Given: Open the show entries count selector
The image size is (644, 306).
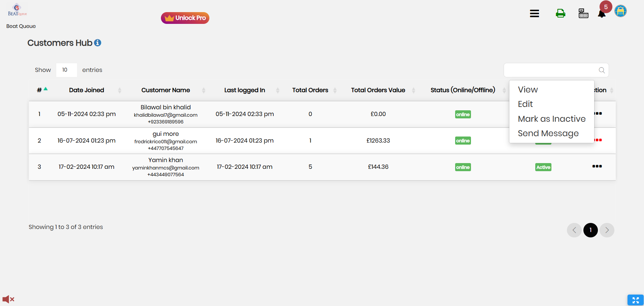Looking at the screenshot, I should pos(66,70).
